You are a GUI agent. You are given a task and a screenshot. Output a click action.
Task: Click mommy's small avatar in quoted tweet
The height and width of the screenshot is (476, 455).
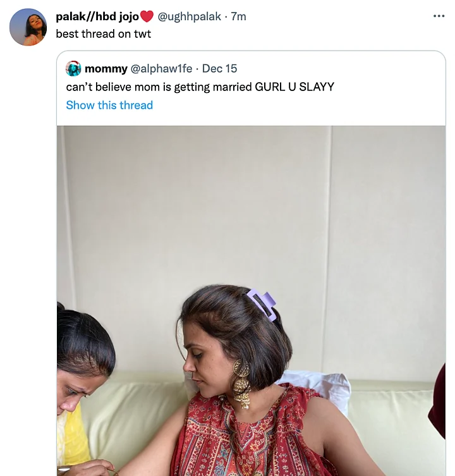(x=73, y=68)
